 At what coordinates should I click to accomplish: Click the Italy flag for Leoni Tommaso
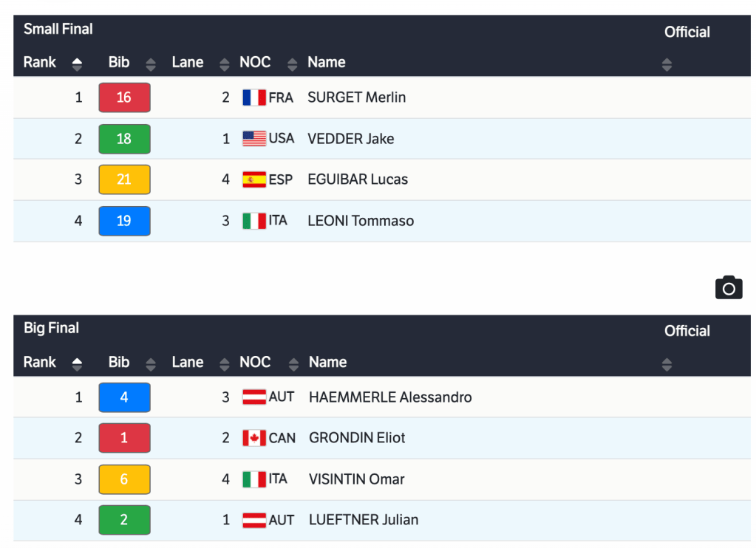pos(253,221)
